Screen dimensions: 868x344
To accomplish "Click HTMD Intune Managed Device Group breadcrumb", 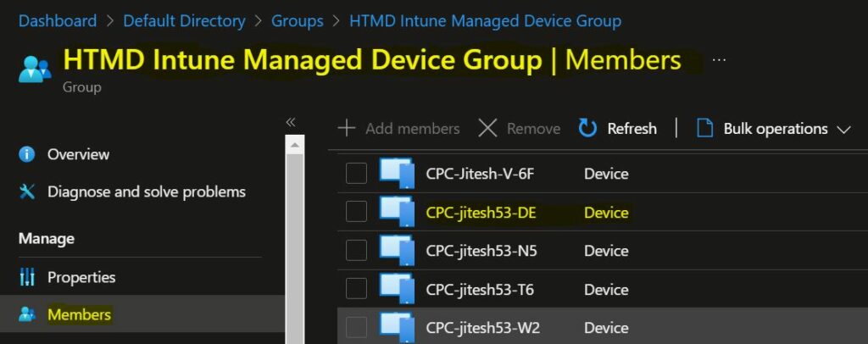I will 486,21.
